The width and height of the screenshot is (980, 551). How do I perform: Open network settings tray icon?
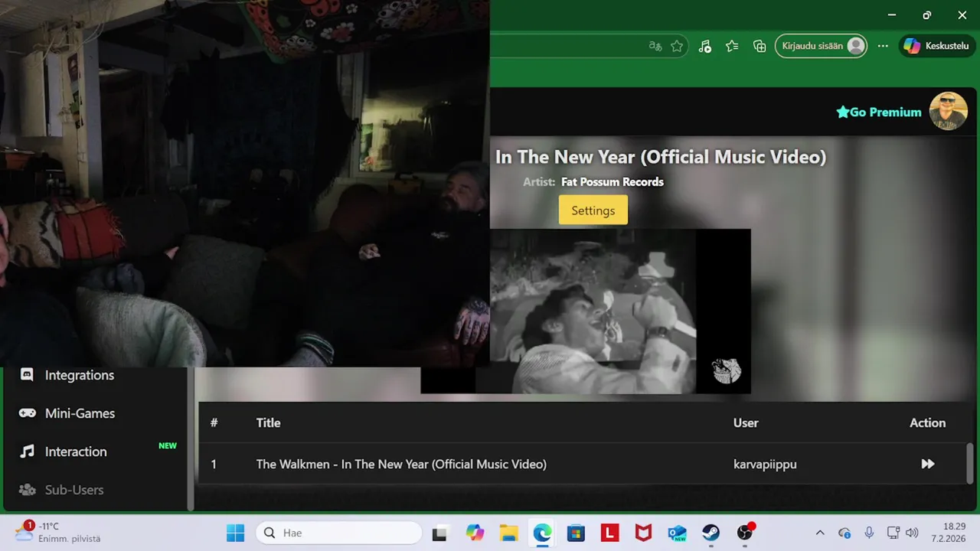click(x=893, y=533)
